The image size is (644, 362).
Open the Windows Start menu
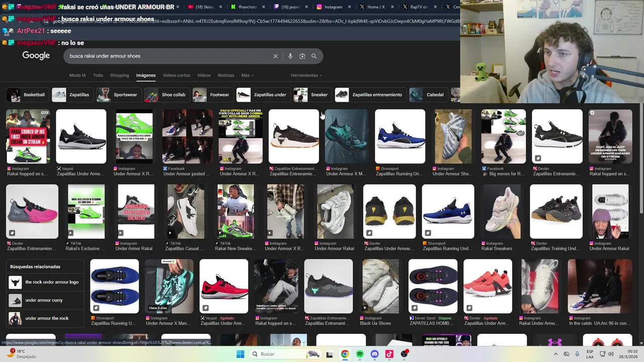point(240,354)
